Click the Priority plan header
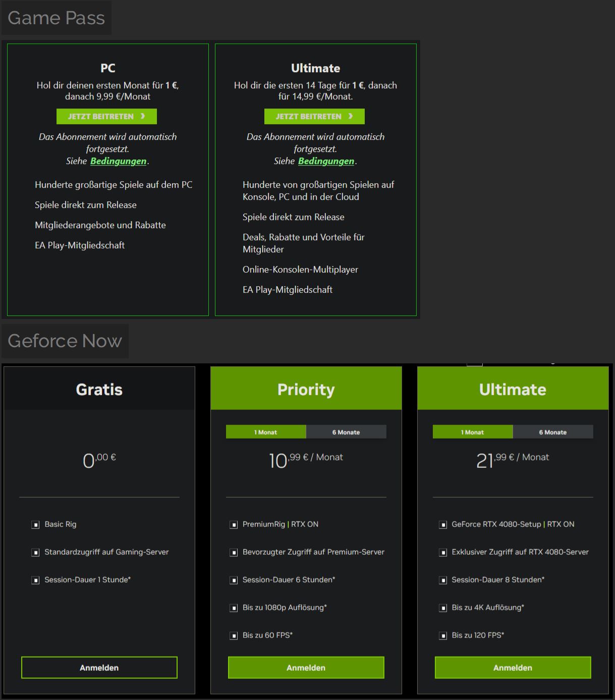The width and height of the screenshot is (615, 700). pos(306,389)
